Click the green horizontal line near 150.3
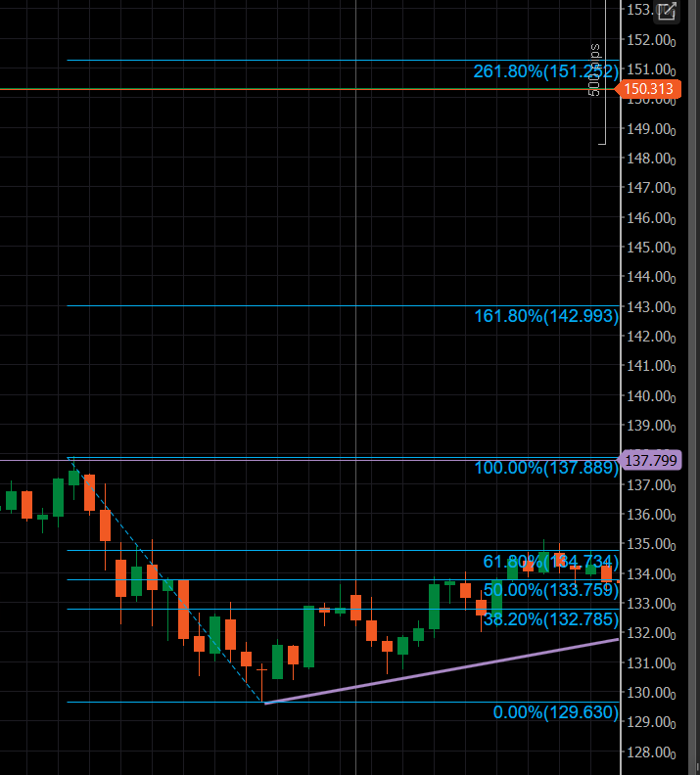The width and height of the screenshot is (700, 775). (x=294, y=89)
